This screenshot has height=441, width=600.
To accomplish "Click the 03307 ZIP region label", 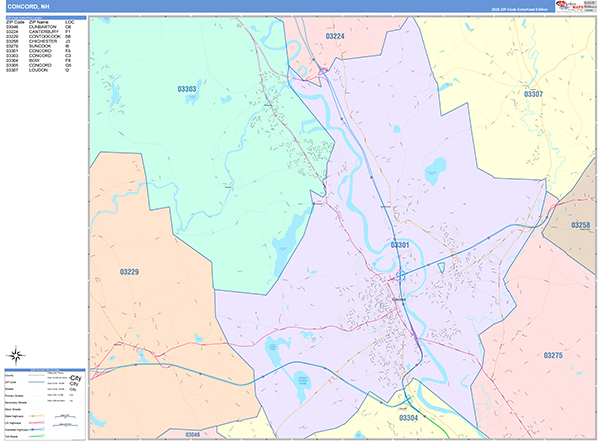I will (533, 94).
